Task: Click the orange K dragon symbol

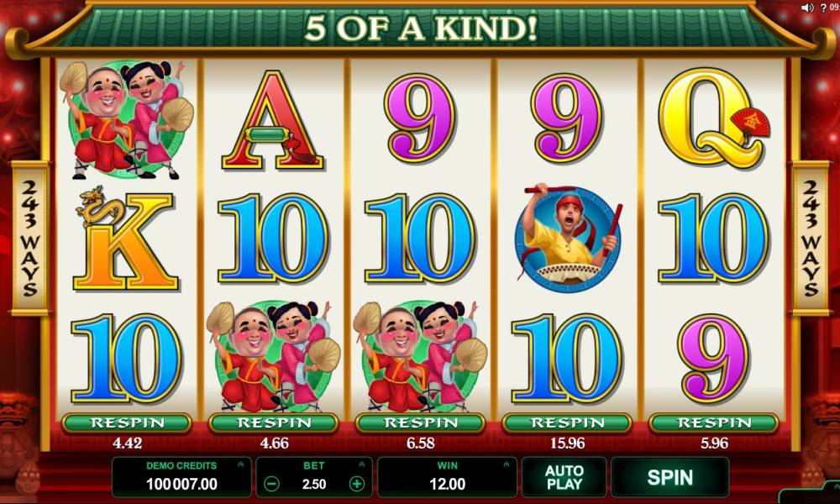Action: [126, 239]
